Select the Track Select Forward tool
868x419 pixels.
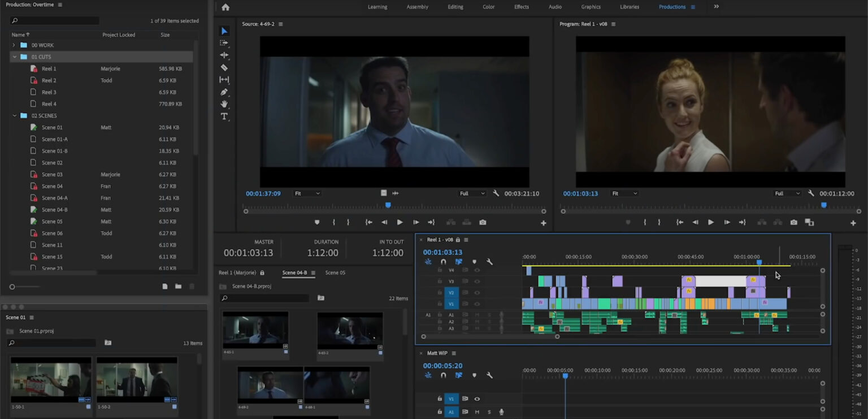224,43
